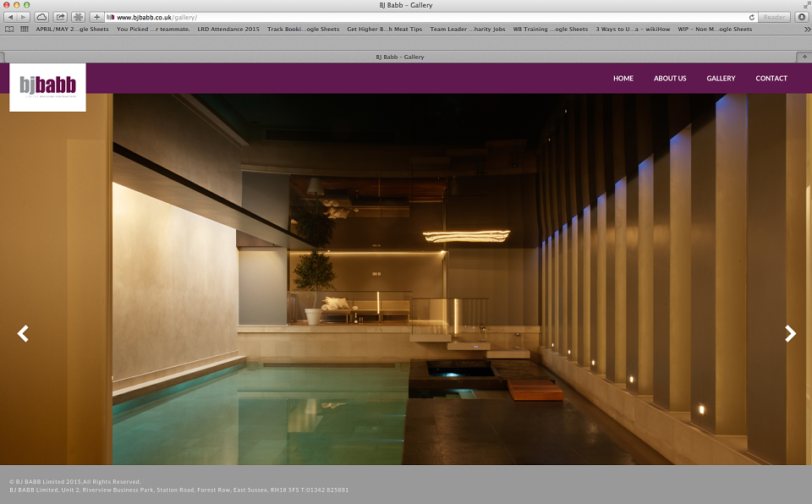Toggle Reader view for this page
Screen dimensions: 812x504
click(774, 17)
